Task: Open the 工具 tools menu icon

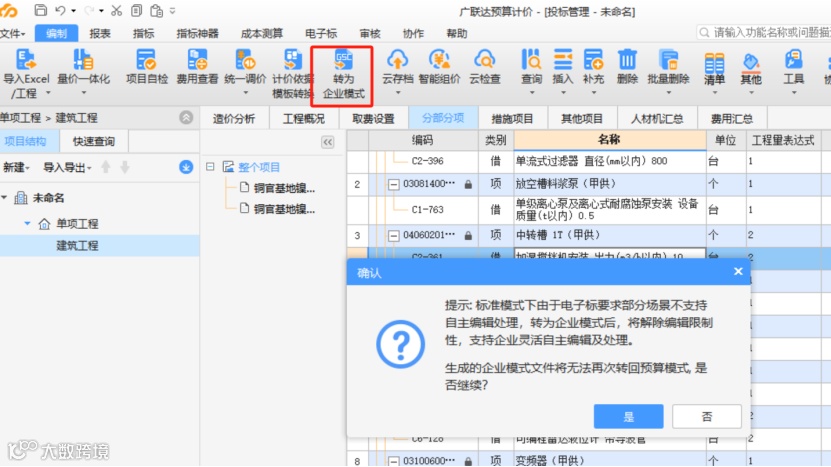Action: point(793,59)
